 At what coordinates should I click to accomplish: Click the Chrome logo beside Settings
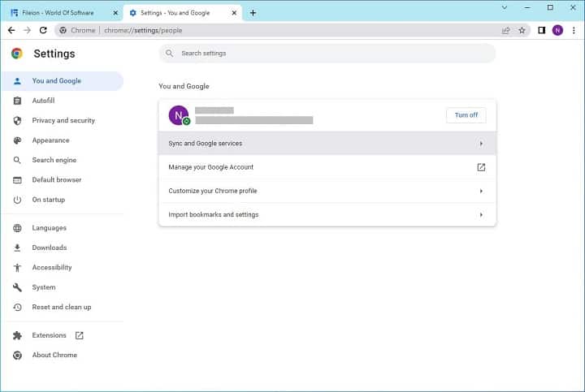[17, 54]
